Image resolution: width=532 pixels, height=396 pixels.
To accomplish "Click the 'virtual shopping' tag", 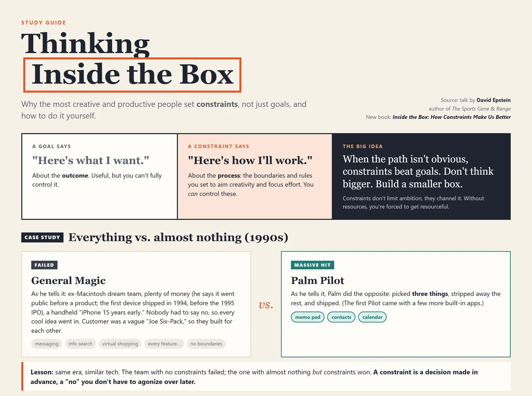I will [120, 344].
